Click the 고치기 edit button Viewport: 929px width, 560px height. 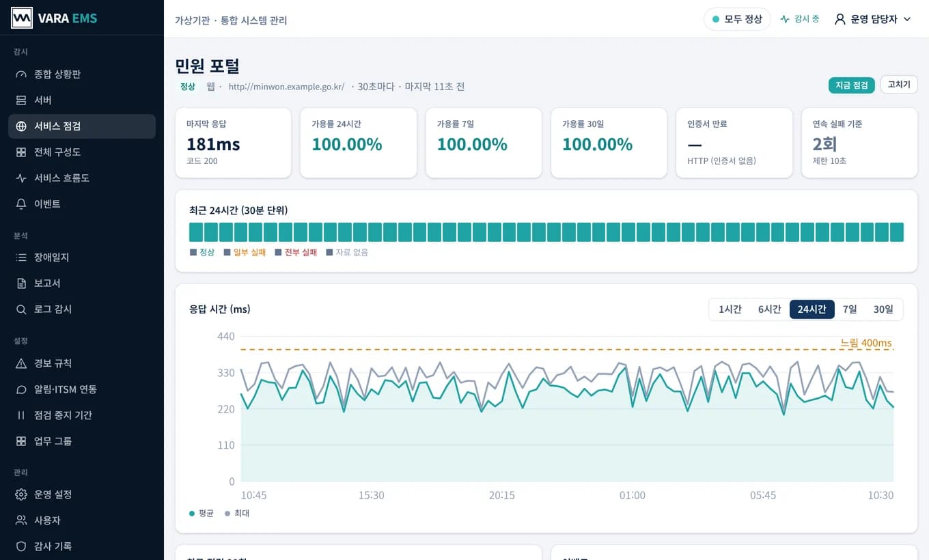[899, 85]
